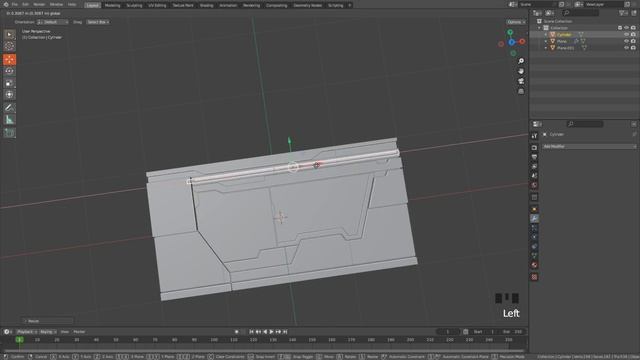Open the Render properties tab
This screenshot has width=640, height=360.
pyautogui.click(x=534, y=147)
